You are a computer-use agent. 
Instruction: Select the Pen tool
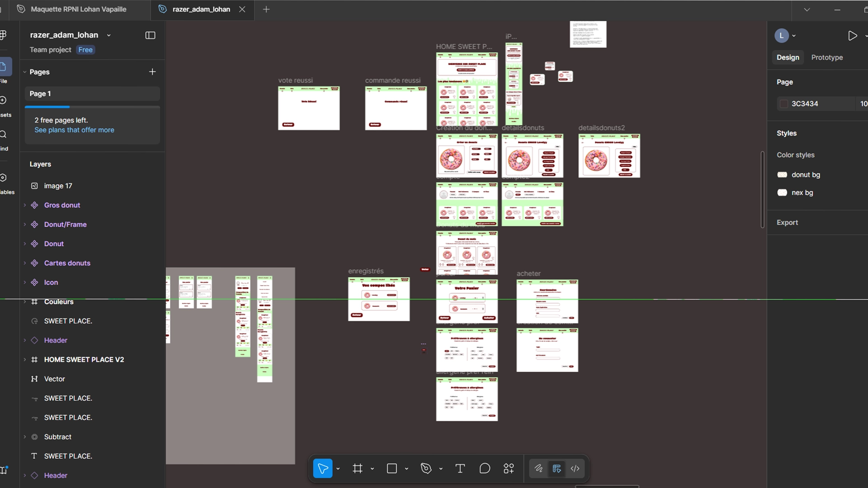(426, 469)
